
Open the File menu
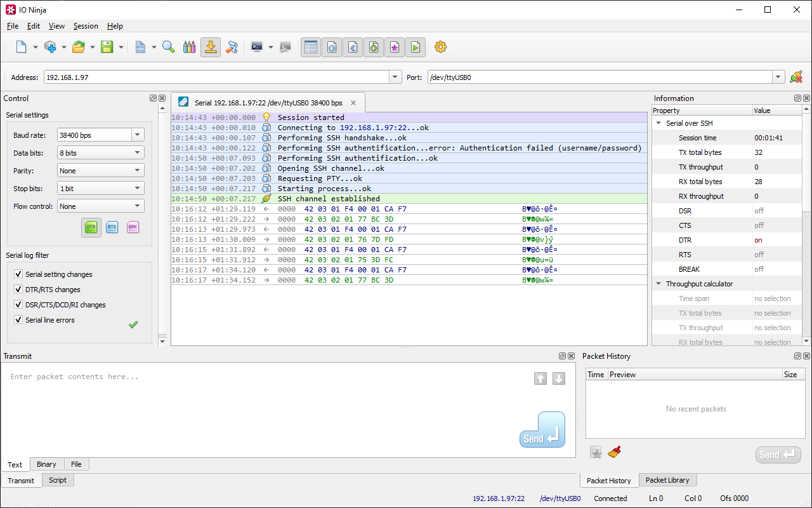pyautogui.click(x=13, y=26)
